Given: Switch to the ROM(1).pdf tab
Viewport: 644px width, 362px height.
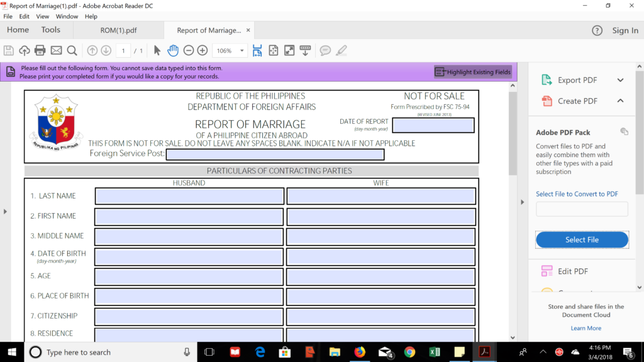Looking at the screenshot, I should tap(118, 30).
